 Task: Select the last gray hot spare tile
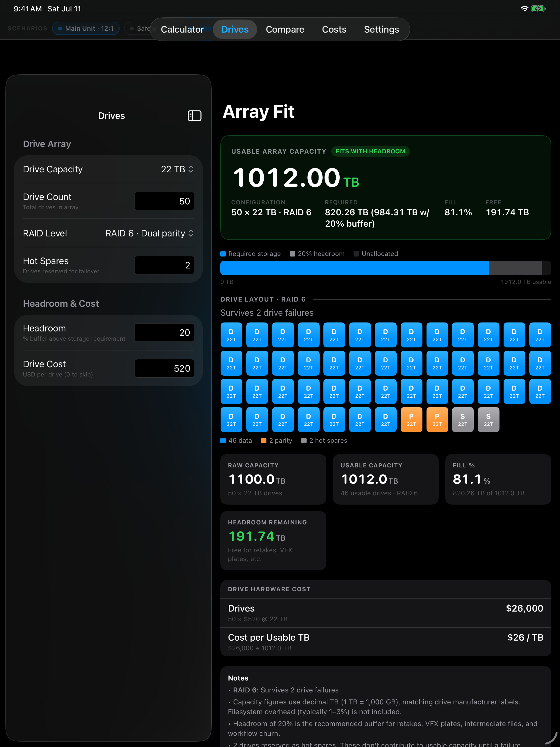pos(488,420)
